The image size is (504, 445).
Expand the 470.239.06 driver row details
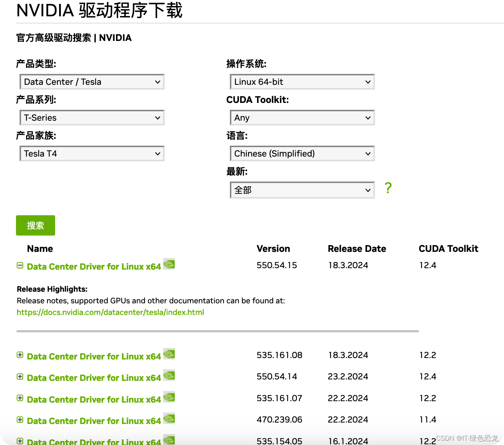(x=20, y=420)
